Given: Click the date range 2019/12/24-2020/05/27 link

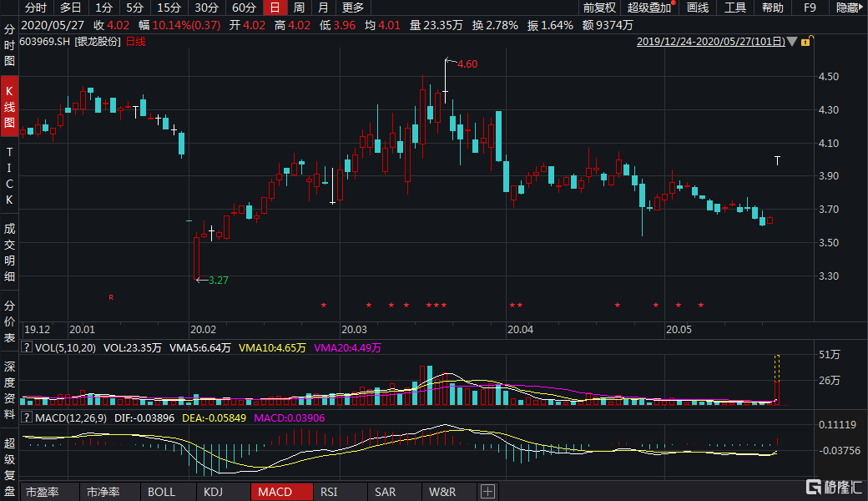Looking at the screenshot, I should pyautogui.click(x=711, y=42).
